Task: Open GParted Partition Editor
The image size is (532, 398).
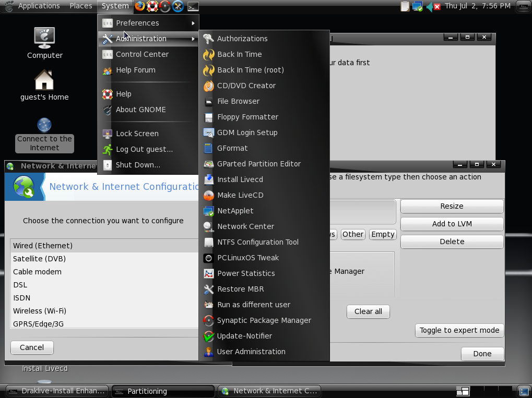Action: click(x=264, y=164)
